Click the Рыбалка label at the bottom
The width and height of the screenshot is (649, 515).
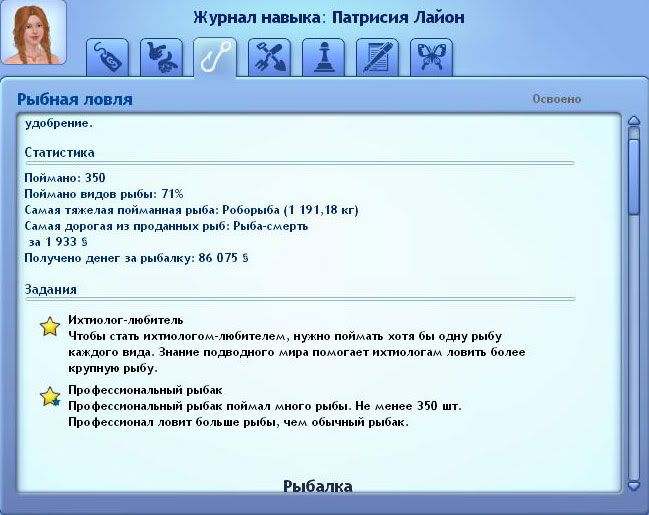(x=318, y=487)
